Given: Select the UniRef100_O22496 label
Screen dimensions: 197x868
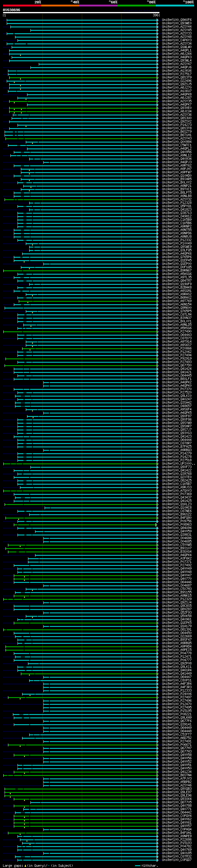Looking at the screenshot, I should point(177,81).
